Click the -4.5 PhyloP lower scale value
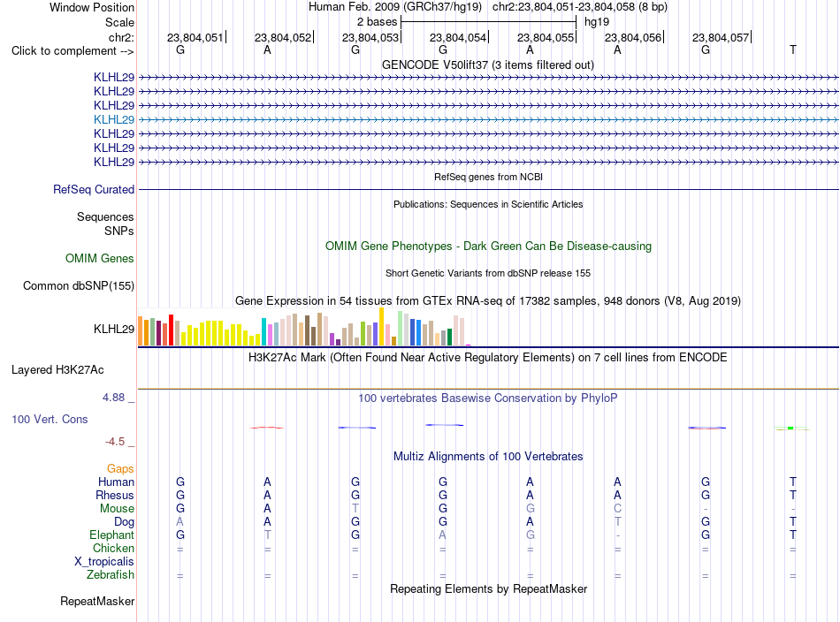 tap(115, 442)
